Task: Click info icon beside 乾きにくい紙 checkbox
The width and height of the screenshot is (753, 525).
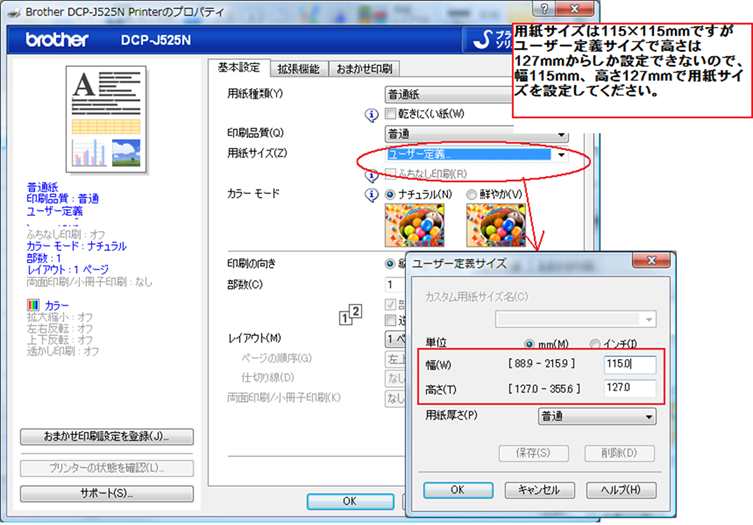Action: [x=371, y=114]
